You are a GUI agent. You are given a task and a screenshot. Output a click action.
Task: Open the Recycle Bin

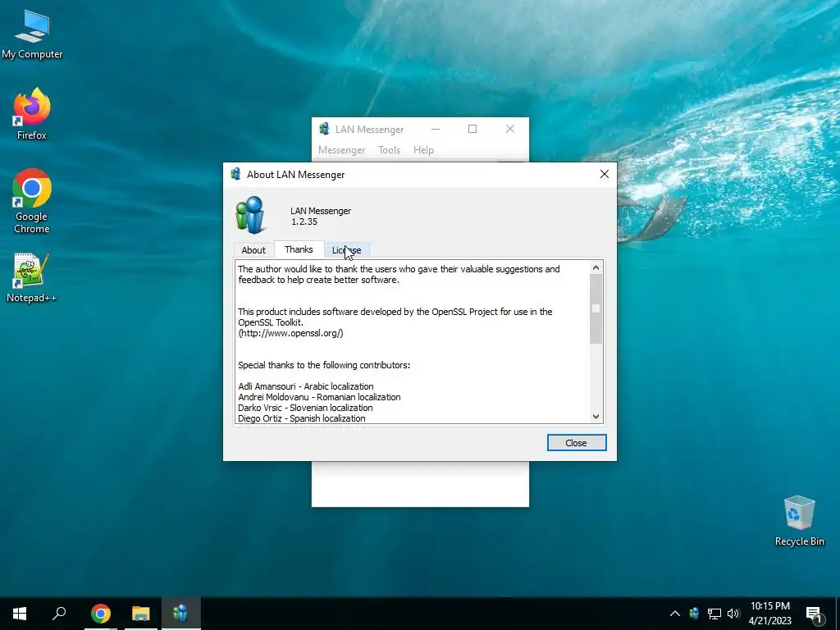coord(799,521)
